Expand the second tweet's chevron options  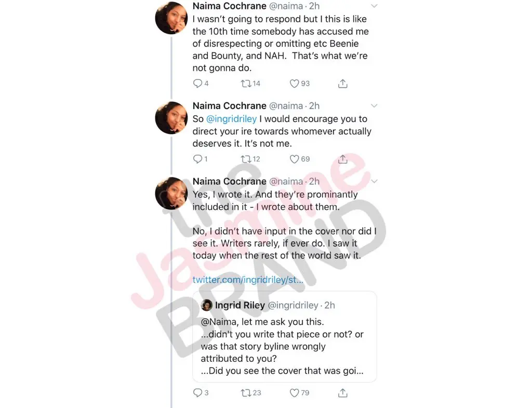[x=374, y=106]
